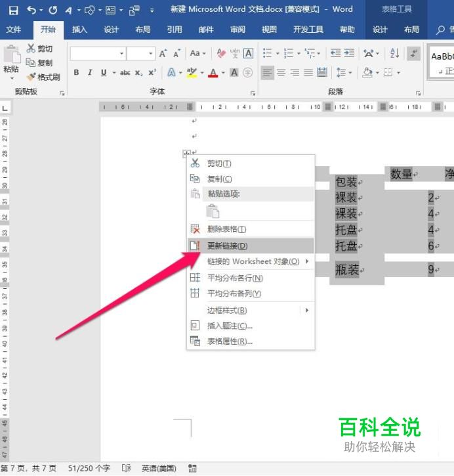
Task: Open the font name dropdown
Action: (121, 54)
